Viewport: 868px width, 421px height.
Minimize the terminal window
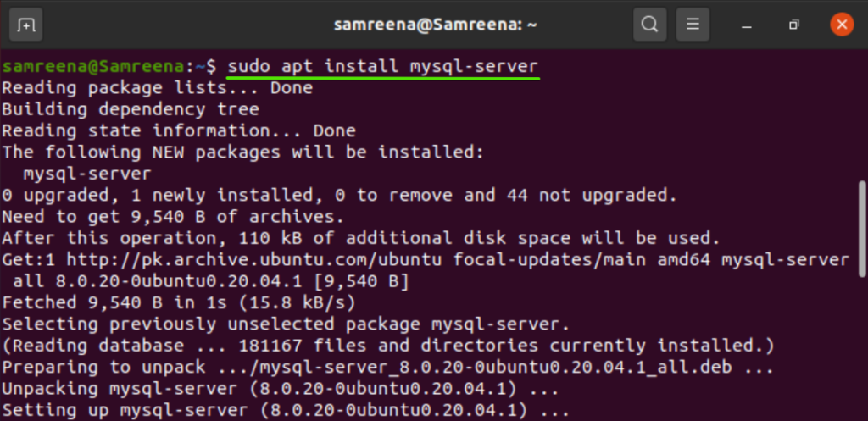click(748, 25)
